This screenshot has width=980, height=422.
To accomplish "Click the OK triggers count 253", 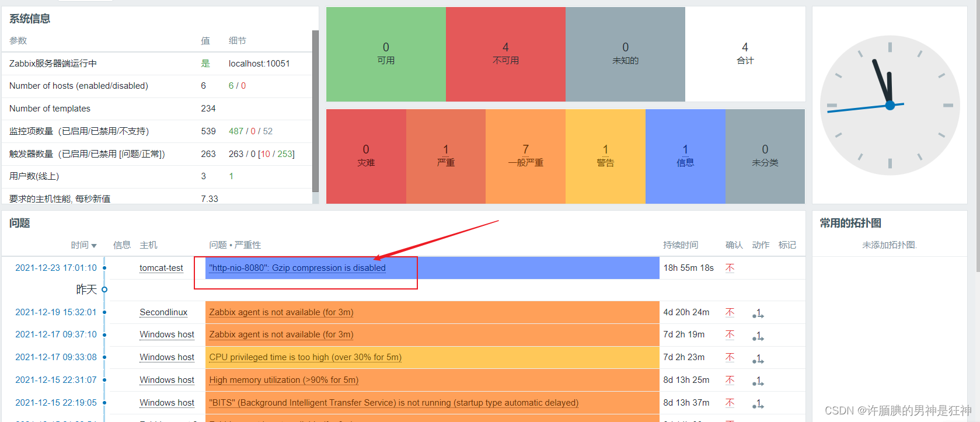I will click(x=285, y=154).
